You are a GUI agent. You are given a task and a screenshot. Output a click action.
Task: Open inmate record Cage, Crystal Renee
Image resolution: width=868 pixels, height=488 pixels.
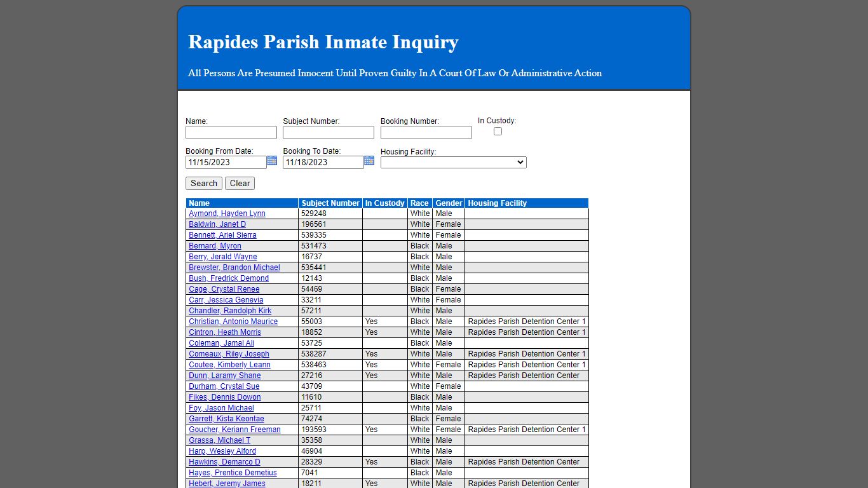click(x=224, y=289)
